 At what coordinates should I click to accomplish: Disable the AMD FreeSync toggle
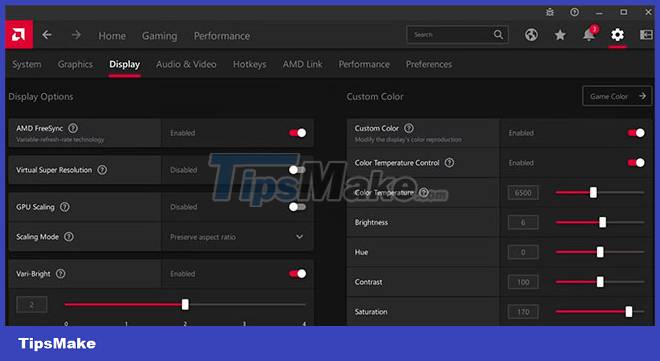point(298,133)
